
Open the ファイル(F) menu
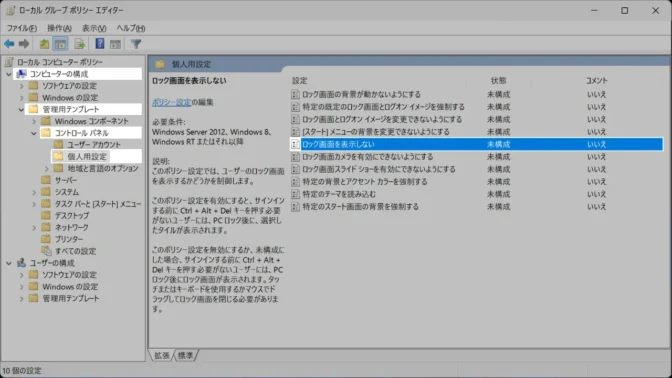(x=21, y=28)
